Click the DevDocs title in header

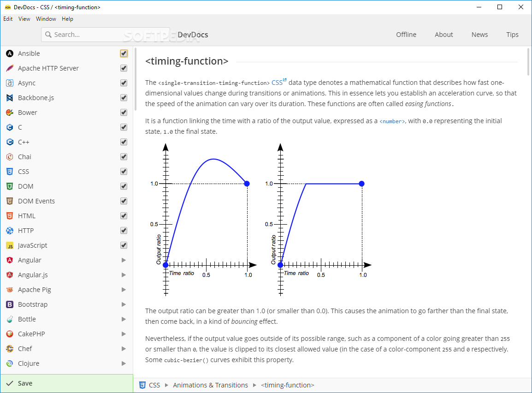pos(193,35)
